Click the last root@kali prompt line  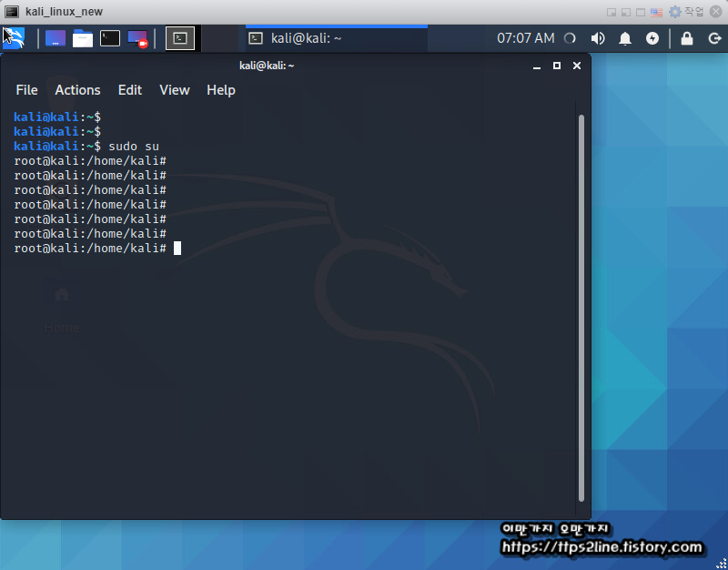pos(90,248)
